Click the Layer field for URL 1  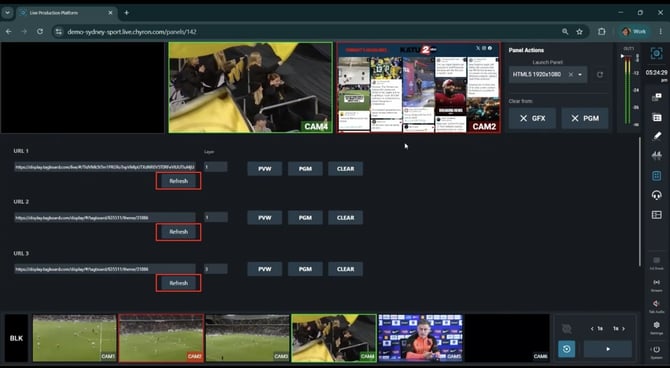[x=216, y=167]
